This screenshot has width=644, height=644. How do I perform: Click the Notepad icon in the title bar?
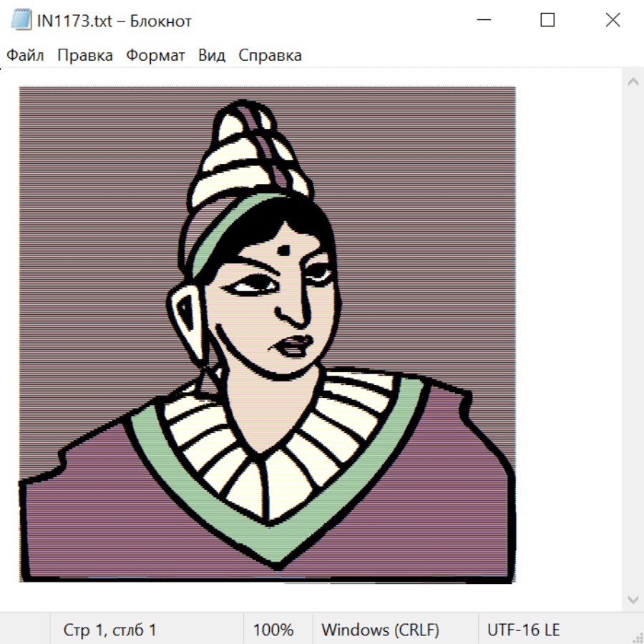point(21,21)
